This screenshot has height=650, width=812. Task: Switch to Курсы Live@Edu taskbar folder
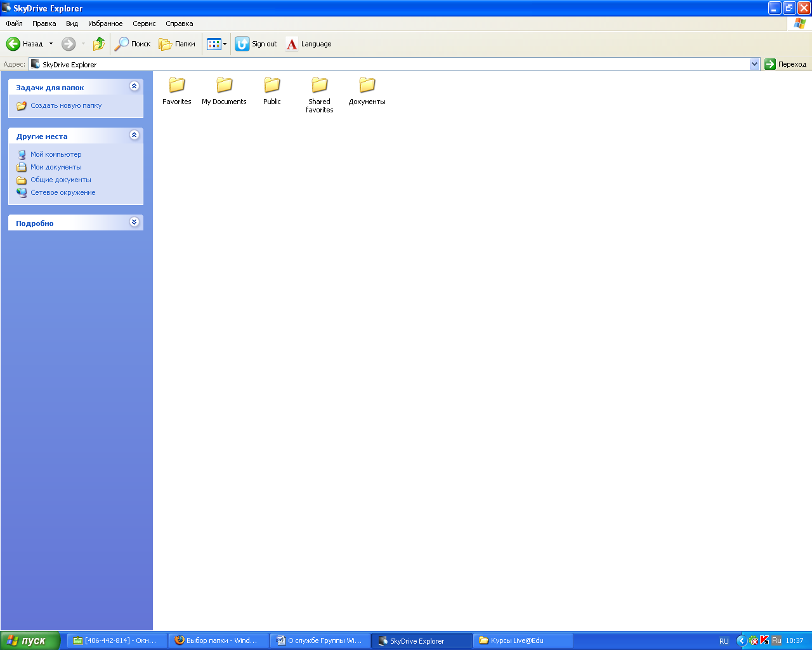click(523, 641)
